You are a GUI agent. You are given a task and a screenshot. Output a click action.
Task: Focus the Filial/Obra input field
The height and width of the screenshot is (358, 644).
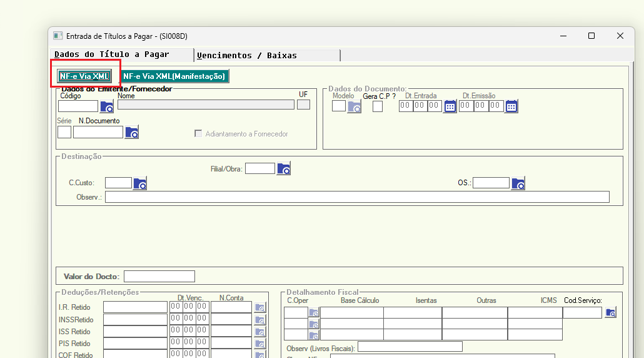(260, 168)
